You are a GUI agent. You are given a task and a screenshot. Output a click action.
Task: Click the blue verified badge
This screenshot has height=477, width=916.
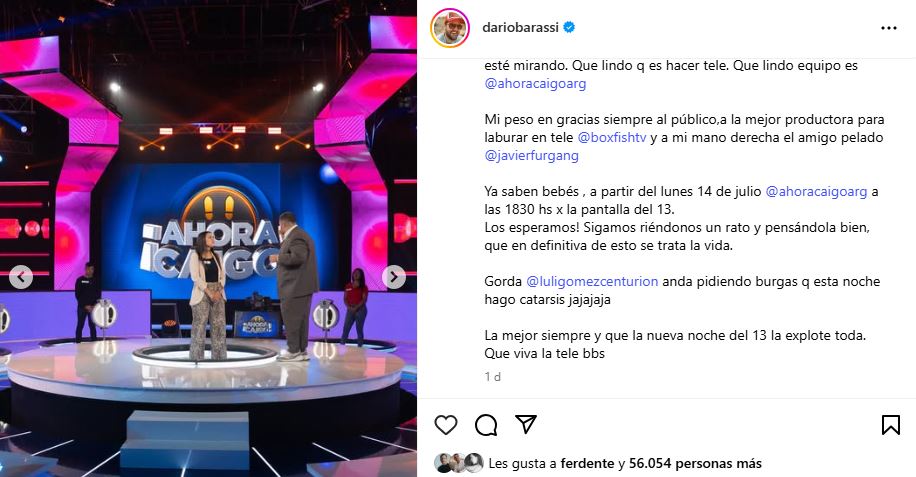[569, 27]
